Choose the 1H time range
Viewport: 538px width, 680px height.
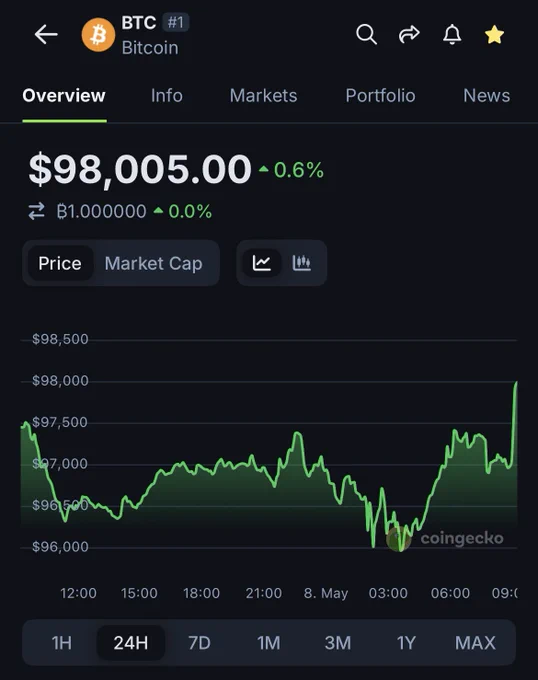point(62,643)
